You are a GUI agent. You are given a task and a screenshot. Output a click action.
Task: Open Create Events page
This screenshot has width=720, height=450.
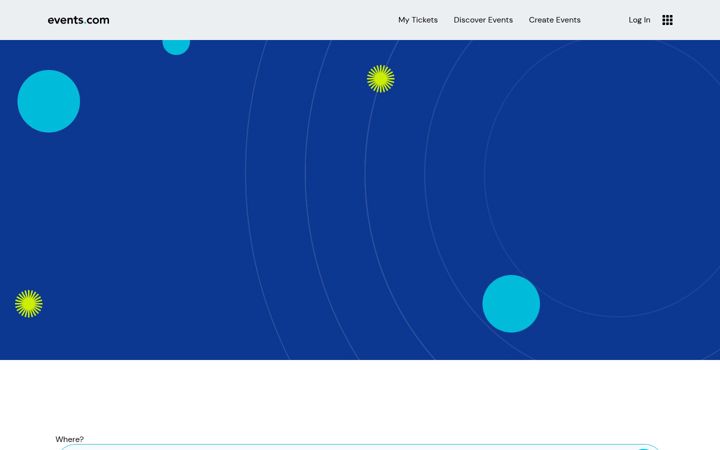(554, 20)
